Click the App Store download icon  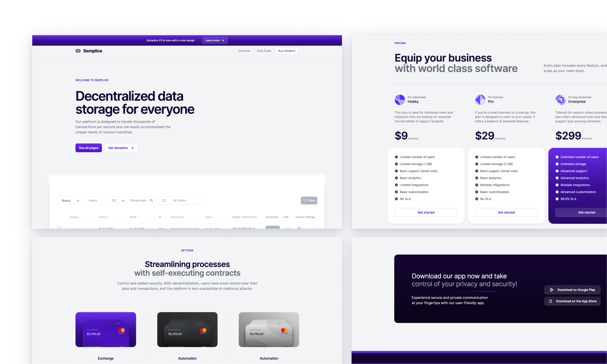551,301
